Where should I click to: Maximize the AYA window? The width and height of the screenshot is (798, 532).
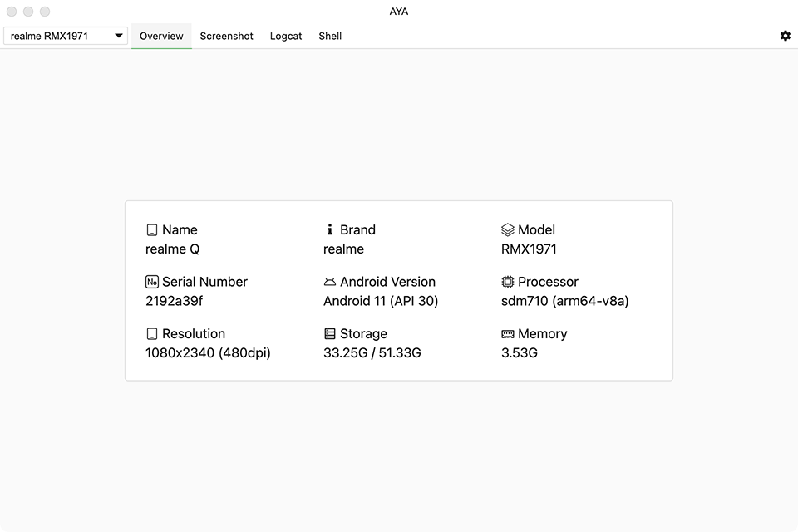click(45, 11)
